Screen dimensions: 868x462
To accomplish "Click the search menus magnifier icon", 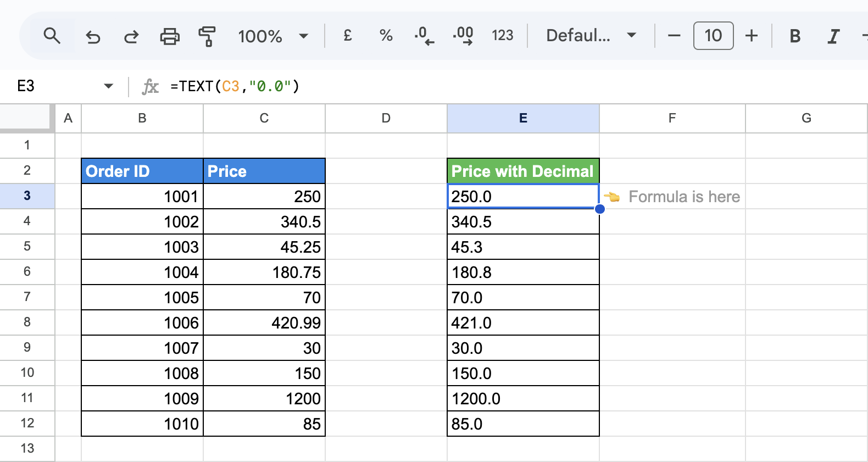I will (x=52, y=36).
